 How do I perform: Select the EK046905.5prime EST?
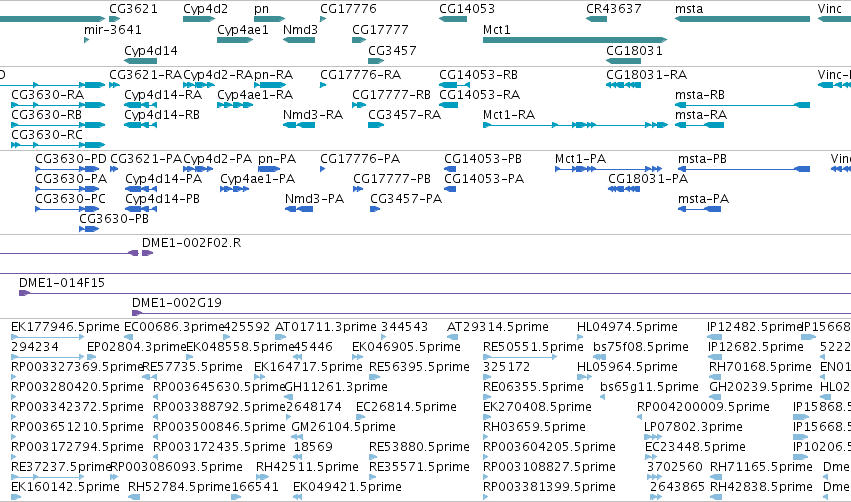click(x=358, y=357)
